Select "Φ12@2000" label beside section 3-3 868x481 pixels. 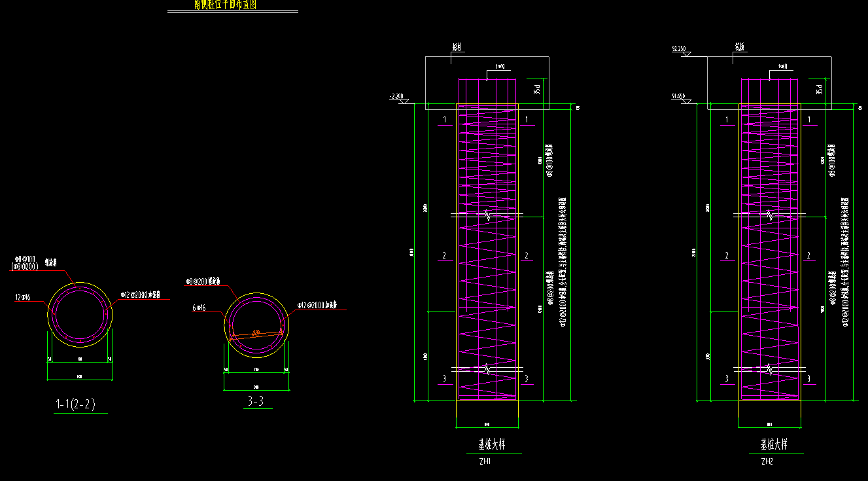312,305
